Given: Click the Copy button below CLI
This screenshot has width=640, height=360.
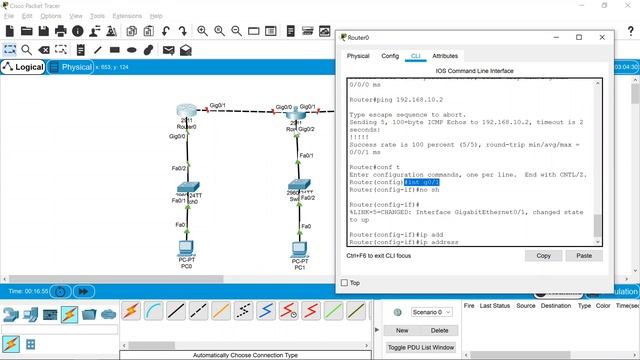Looking at the screenshot, I should 543,256.
